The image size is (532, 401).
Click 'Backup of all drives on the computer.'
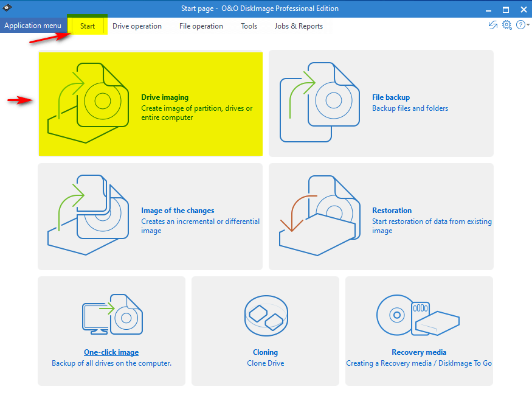click(112, 363)
